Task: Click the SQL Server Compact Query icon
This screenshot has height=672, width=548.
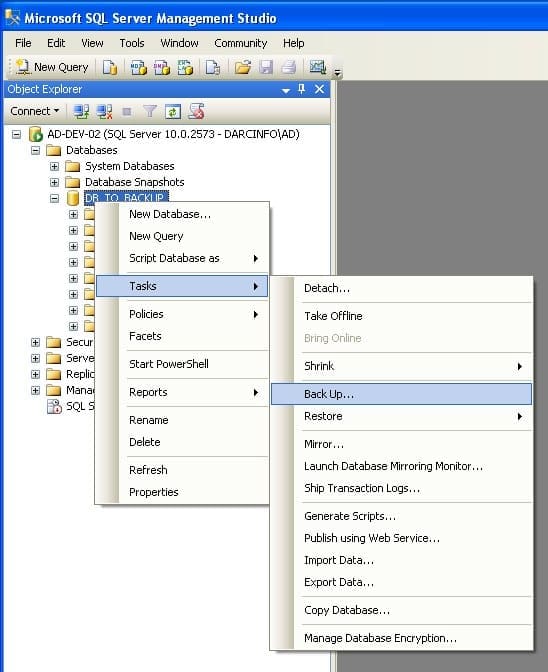Action: (213, 67)
